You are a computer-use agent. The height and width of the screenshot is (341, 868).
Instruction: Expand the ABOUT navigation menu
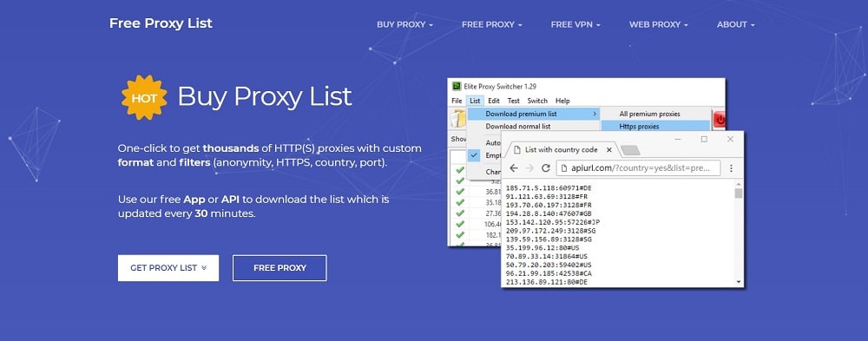pyautogui.click(x=735, y=24)
